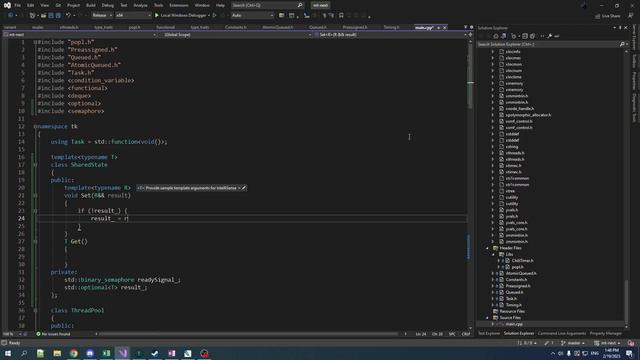Click the split editor icon above scrollbar
Screen dimensions: 640x360
470,35
